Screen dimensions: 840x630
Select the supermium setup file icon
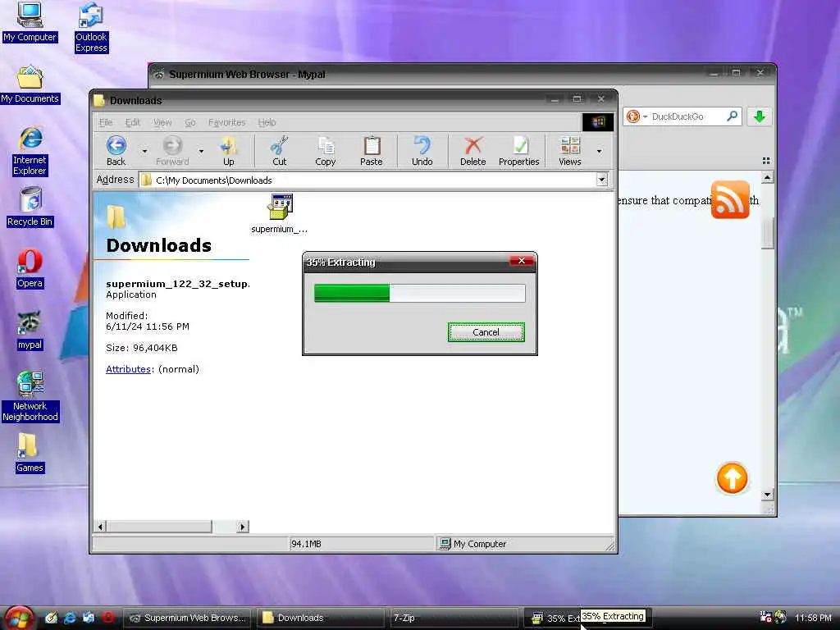pyautogui.click(x=280, y=208)
